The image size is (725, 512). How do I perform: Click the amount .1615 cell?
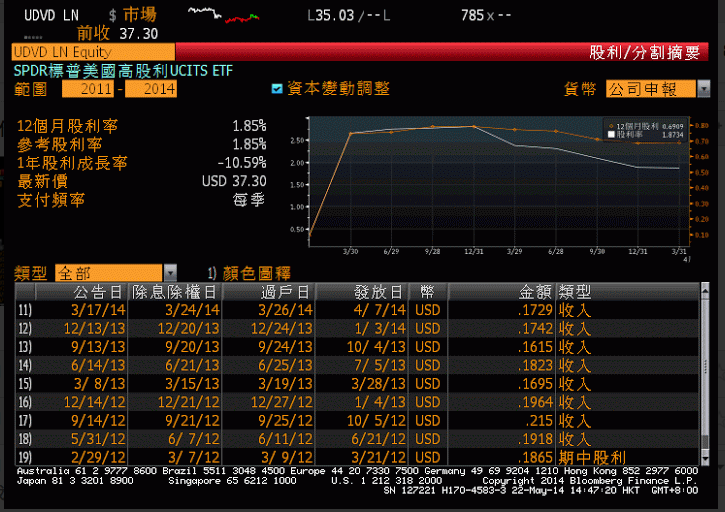coord(535,347)
